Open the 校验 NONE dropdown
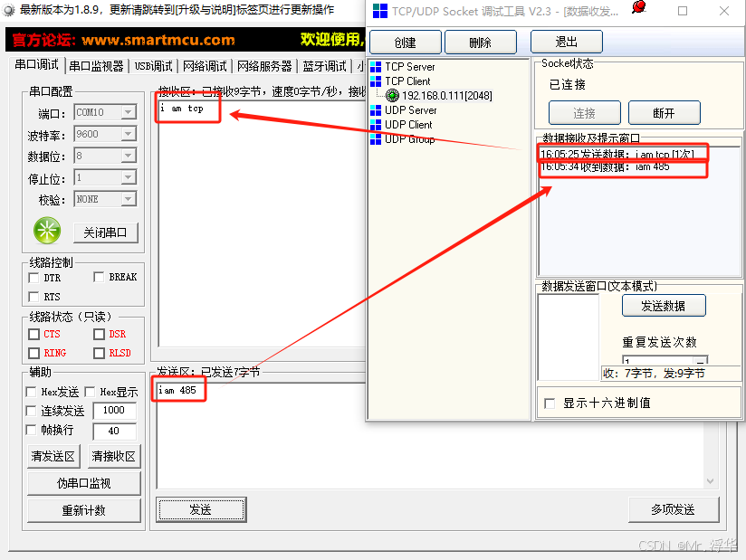The width and height of the screenshot is (746, 560). 128,199
